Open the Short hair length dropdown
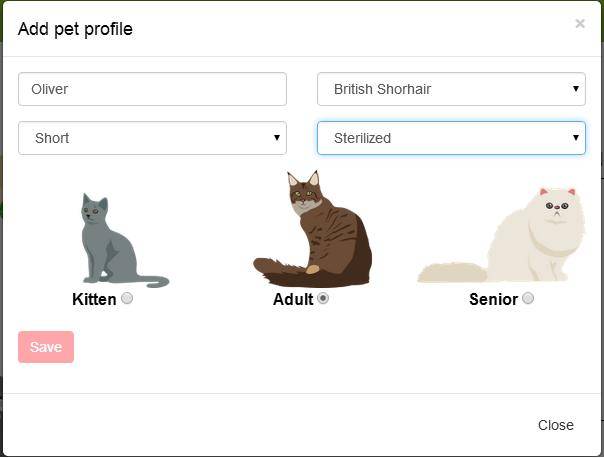Viewport: 604px width, 458px height. (152, 138)
